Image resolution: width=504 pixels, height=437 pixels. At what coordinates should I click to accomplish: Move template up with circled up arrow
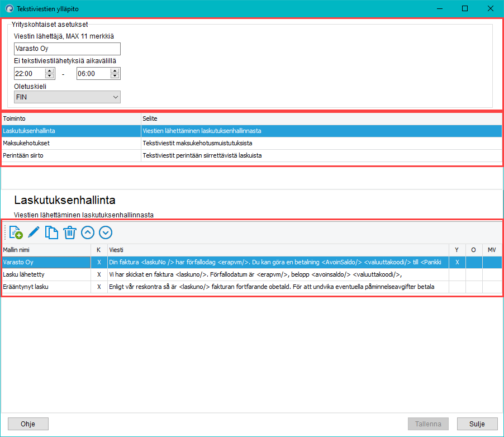tap(88, 232)
